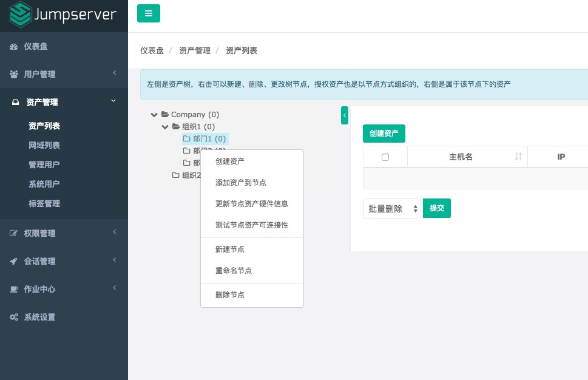The width and height of the screenshot is (588, 380).
Task: Click the hamburger menu toggle button
Action: pos(149,13)
